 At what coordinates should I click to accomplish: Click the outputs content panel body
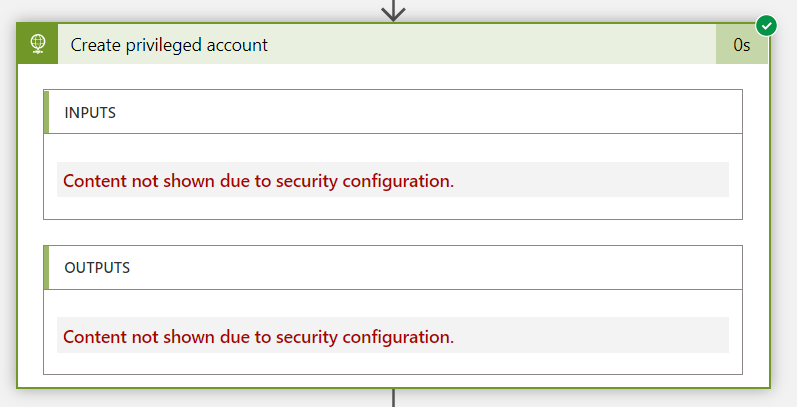pos(393,332)
